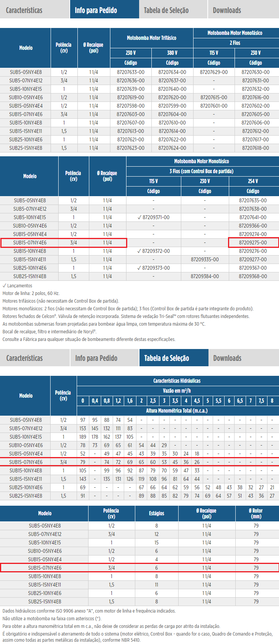Click the blue active Tabela de Seleção tab
279x644 pixels.
click(167, 358)
